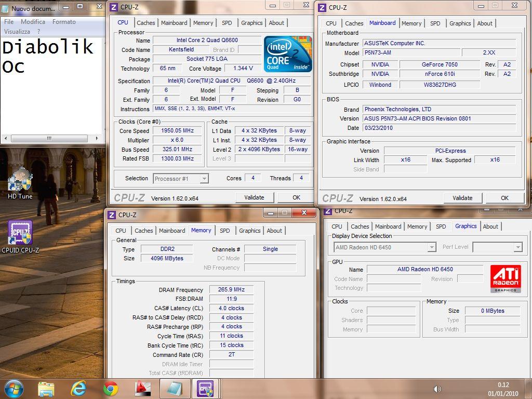
Task: Click the Z icon in the title bar of the window showing Core Speed
Action: (x=114, y=7)
